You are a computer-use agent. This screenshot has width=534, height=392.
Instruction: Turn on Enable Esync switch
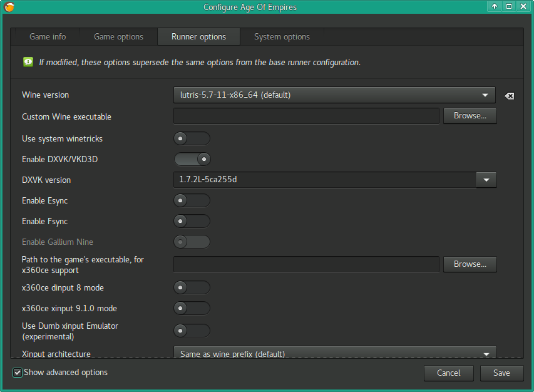(192, 200)
